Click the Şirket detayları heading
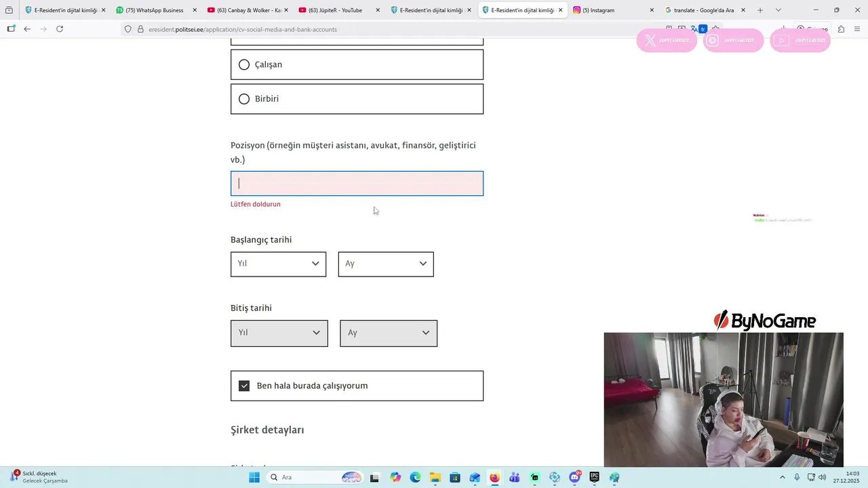 pyautogui.click(x=267, y=430)
